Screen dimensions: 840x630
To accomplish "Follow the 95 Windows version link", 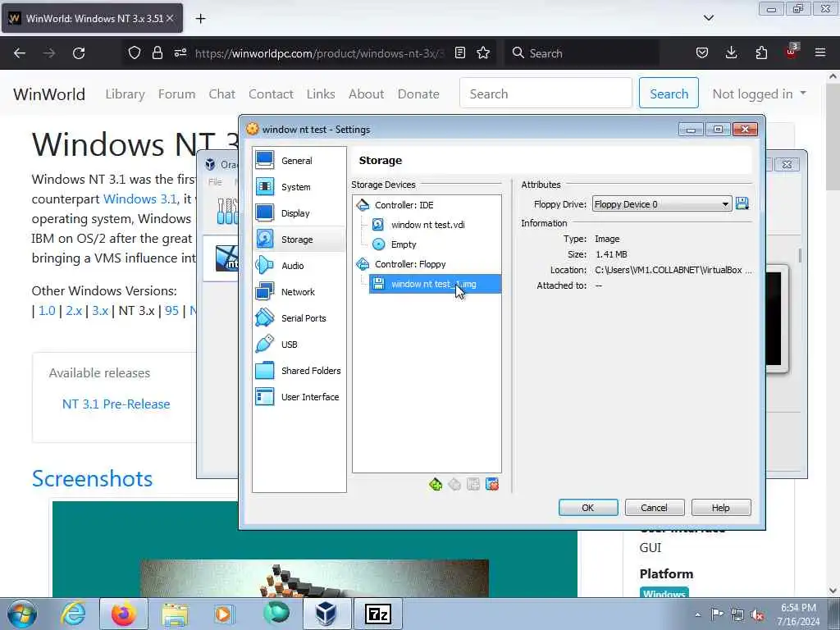I will pos(172,311).
